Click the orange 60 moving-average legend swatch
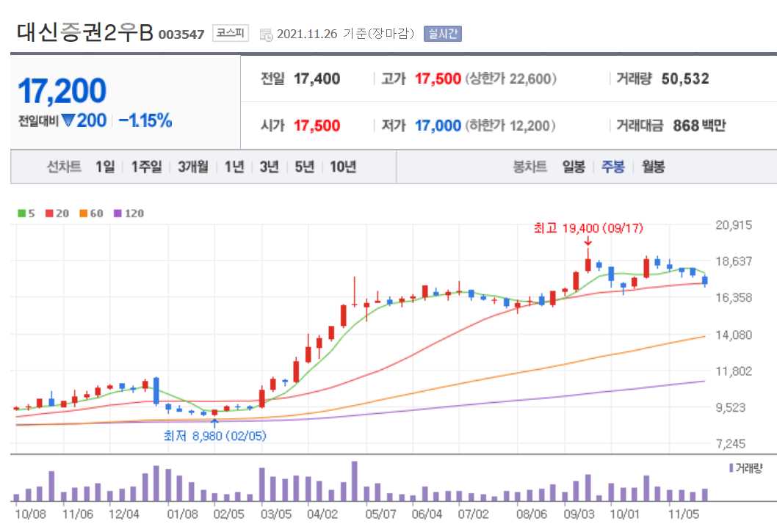The height and width of the screenshot is (532, 777). [x=83, y=214]
